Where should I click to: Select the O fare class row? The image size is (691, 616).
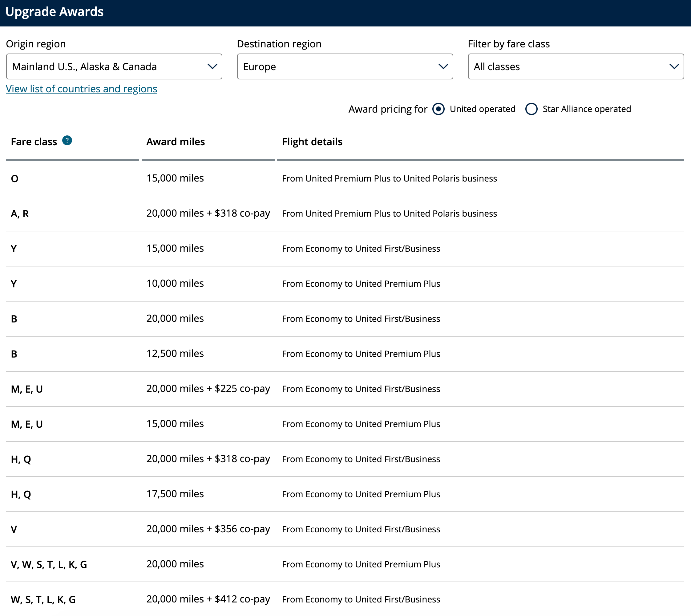click(x=14, y=178)
